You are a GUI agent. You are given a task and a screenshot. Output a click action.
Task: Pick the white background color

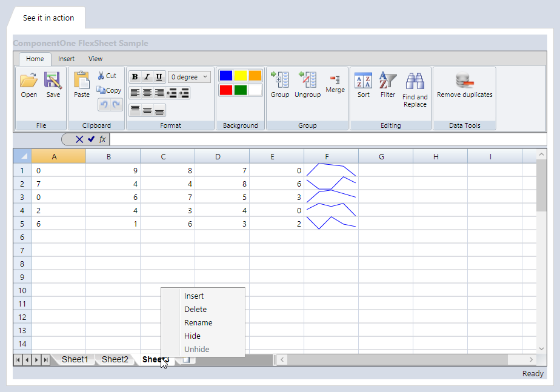point(255,90)
